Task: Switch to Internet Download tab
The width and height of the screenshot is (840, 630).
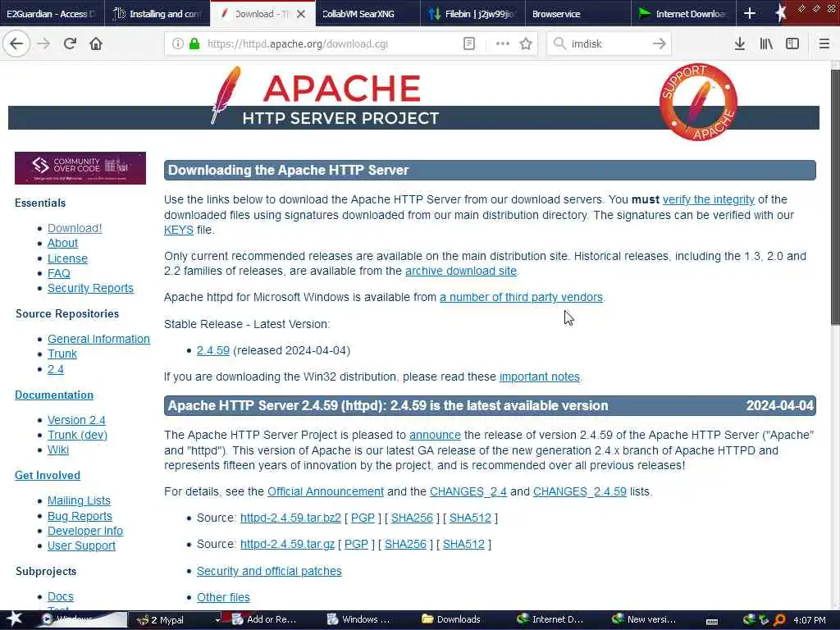Action: [x=683, y=13]
